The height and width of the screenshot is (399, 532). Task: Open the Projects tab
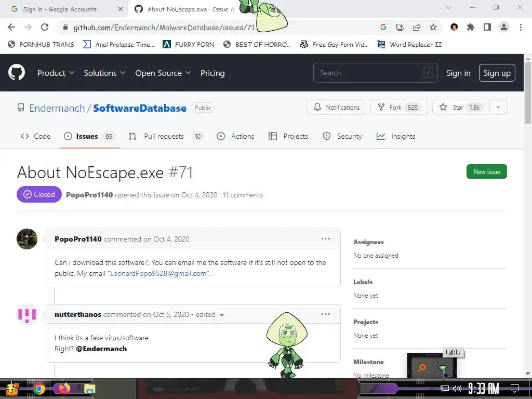288,136
